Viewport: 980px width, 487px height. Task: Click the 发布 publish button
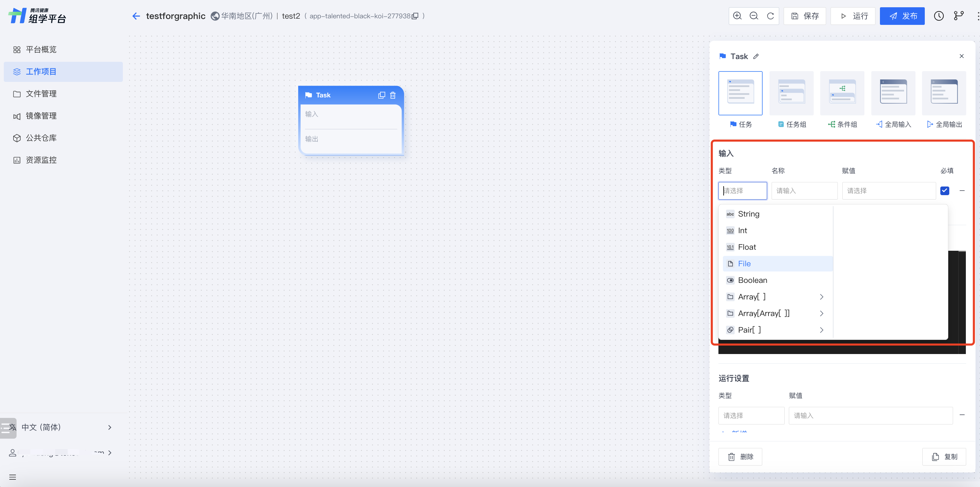point(902,16)
